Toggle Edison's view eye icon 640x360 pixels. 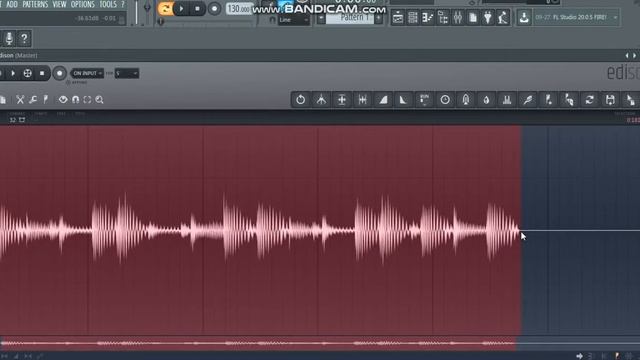pyautogui.click(x=63, y=100)
